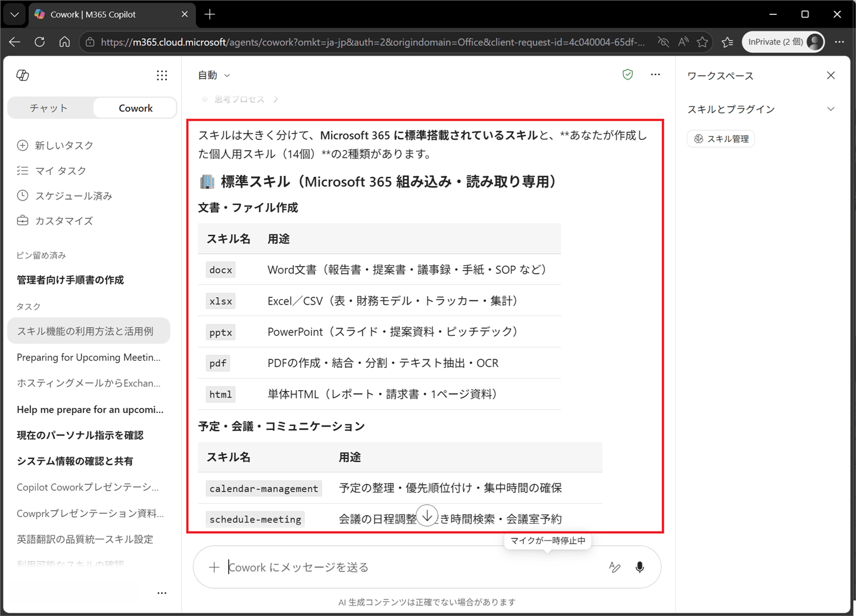856x616 pixels.
Task: Jump to latest with down-arrow button
Action: [427, 516]
